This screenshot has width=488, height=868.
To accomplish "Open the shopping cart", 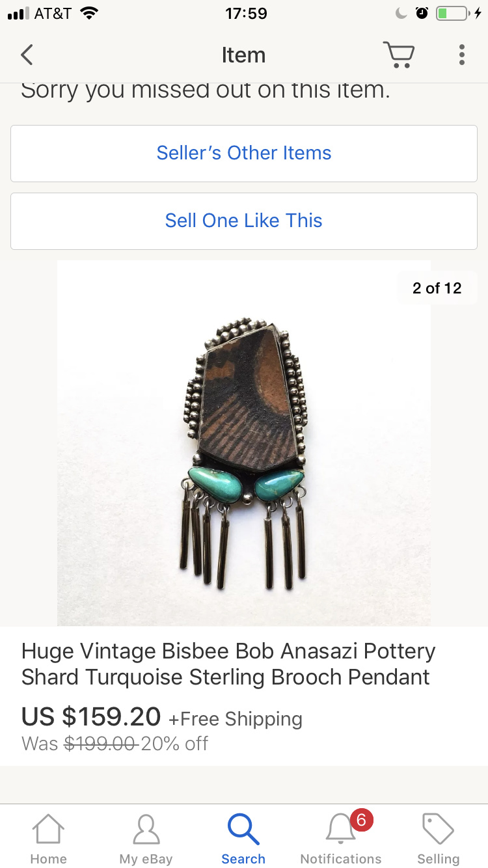I will (398, 55).
